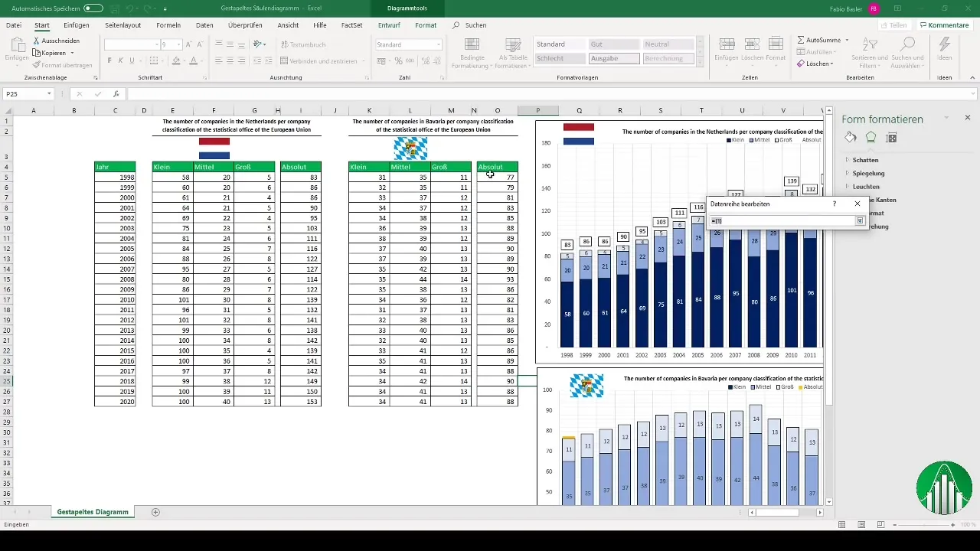Click Verbinden und zentrieren

point(318,60)
